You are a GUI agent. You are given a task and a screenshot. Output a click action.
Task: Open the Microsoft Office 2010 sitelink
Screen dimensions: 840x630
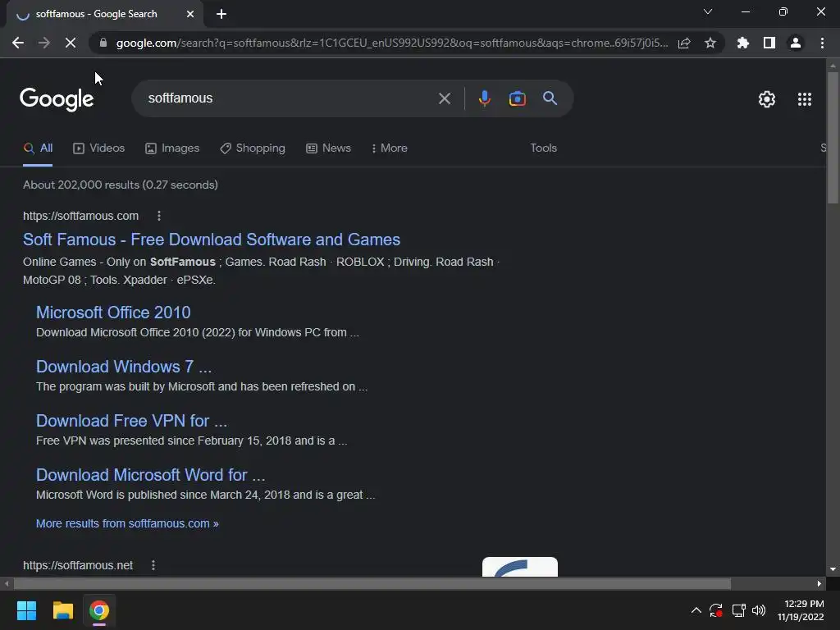[x=113, y=313]
